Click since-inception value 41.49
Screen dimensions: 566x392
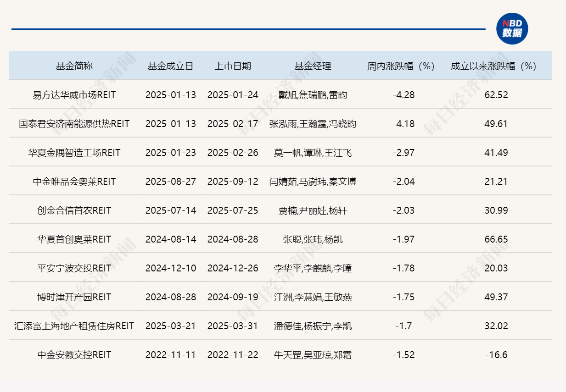496,153
